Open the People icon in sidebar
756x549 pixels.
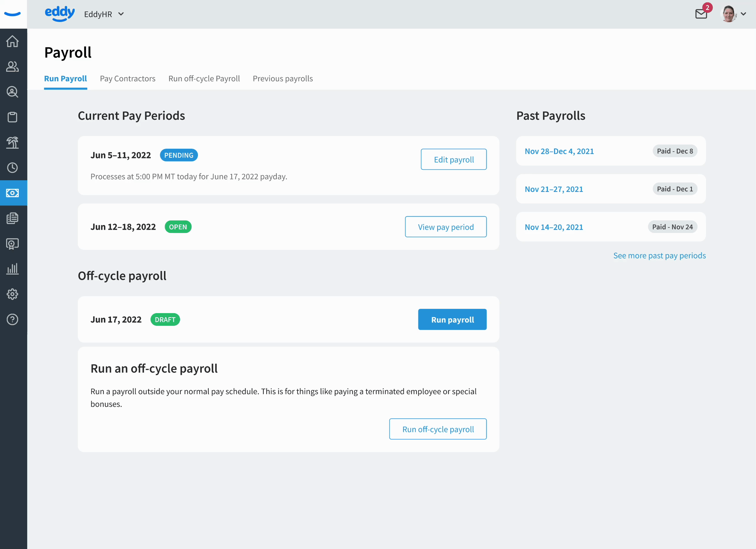pyautogui.click(x=13, y=67)
